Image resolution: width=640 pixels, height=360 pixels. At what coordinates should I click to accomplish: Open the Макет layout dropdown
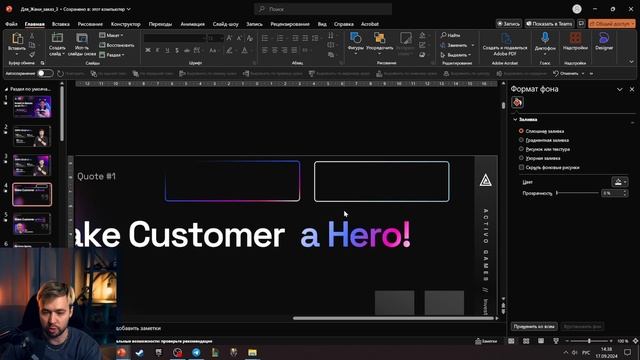click(x=111, y=35)
